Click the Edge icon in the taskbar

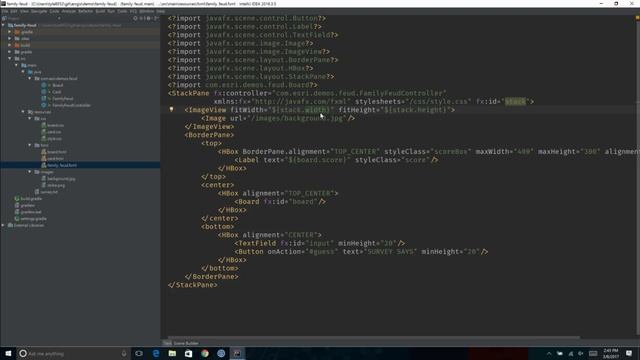[156, 353]
